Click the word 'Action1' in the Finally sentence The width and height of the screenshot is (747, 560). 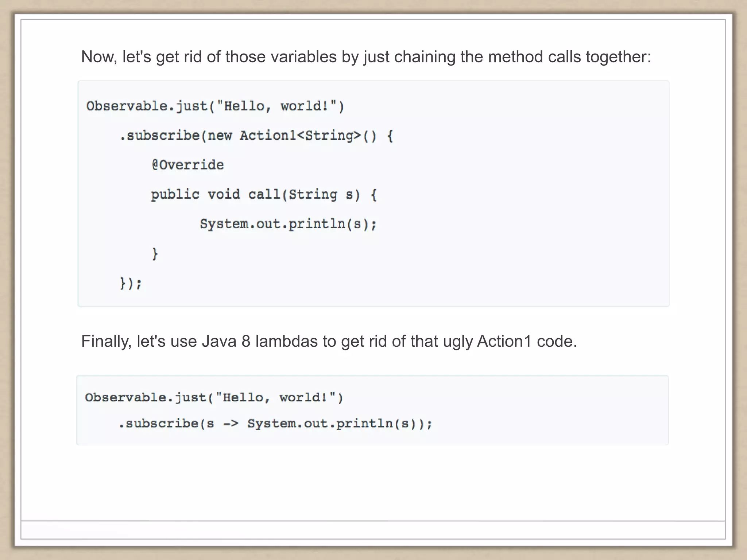point(504,342)
